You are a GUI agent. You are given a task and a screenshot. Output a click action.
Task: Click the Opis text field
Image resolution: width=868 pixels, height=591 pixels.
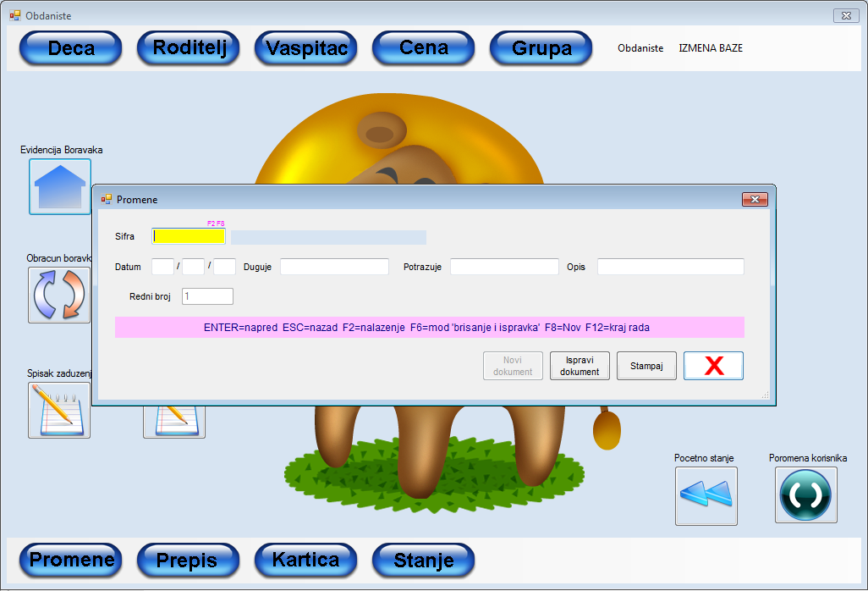click(x=670, y=267)
